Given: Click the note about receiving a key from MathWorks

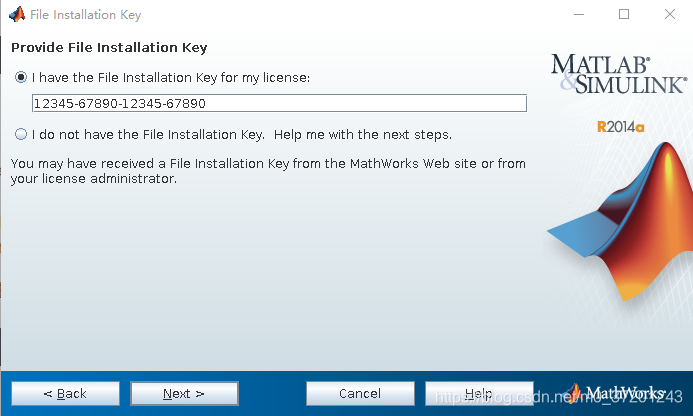Looking at the screenshot, I should [268, 171].
